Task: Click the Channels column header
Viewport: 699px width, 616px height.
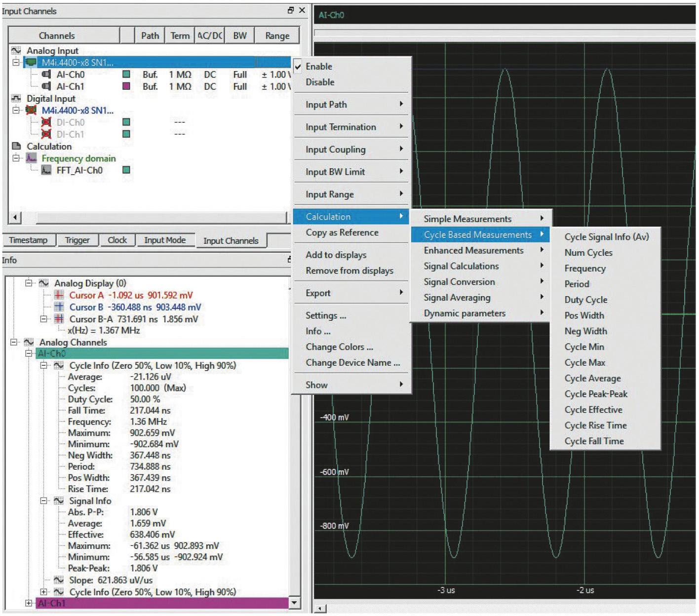Action: [64, 36]
